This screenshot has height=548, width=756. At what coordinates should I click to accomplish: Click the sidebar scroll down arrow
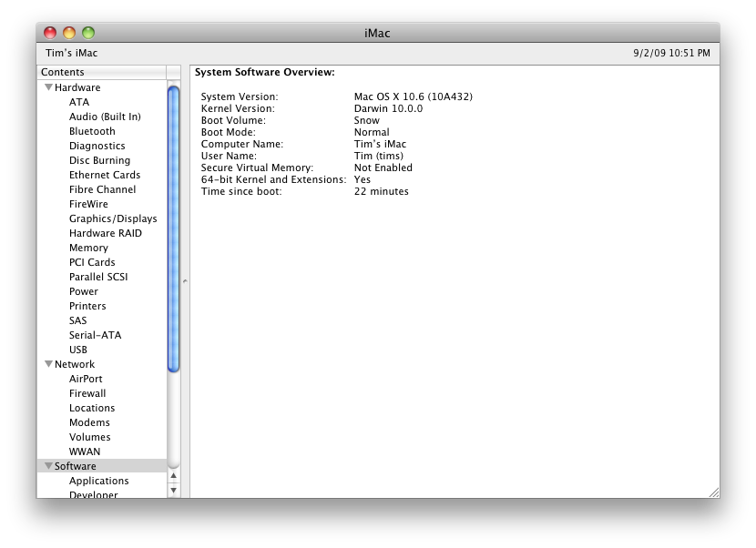pos(174,490)
